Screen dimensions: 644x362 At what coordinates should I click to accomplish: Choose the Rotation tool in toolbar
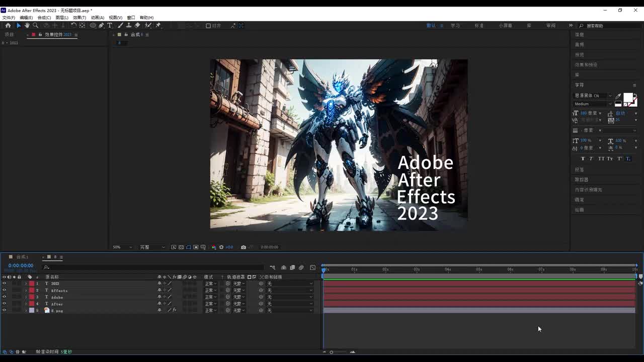[x=73, y=25]
